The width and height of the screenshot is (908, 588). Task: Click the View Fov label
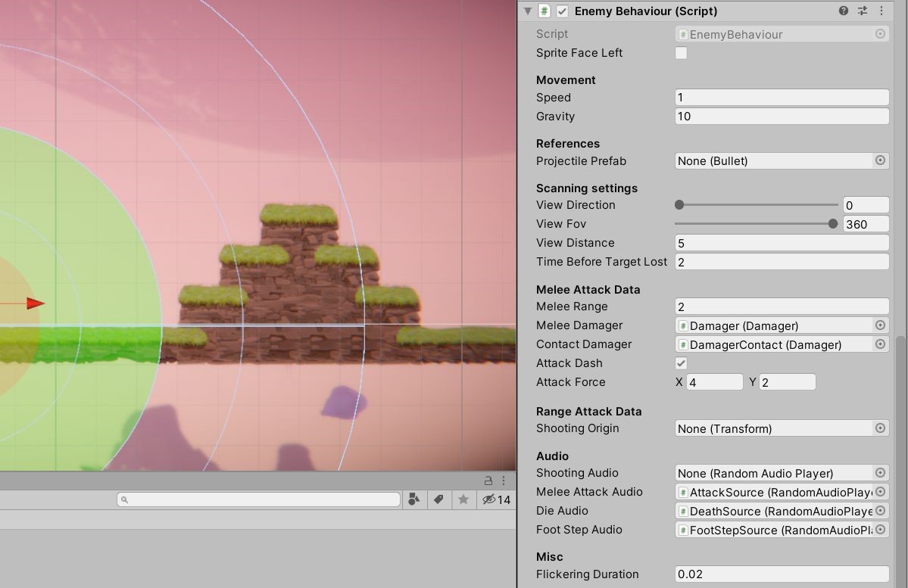[x=561, y=224]
